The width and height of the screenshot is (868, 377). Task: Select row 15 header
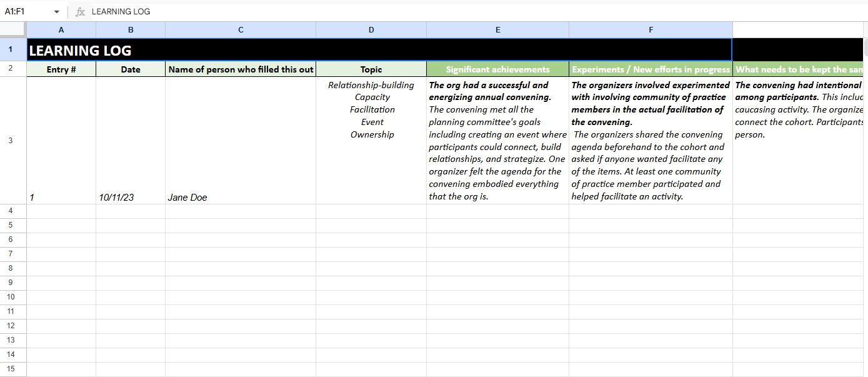pyautogui.click(x=13, y=369)
